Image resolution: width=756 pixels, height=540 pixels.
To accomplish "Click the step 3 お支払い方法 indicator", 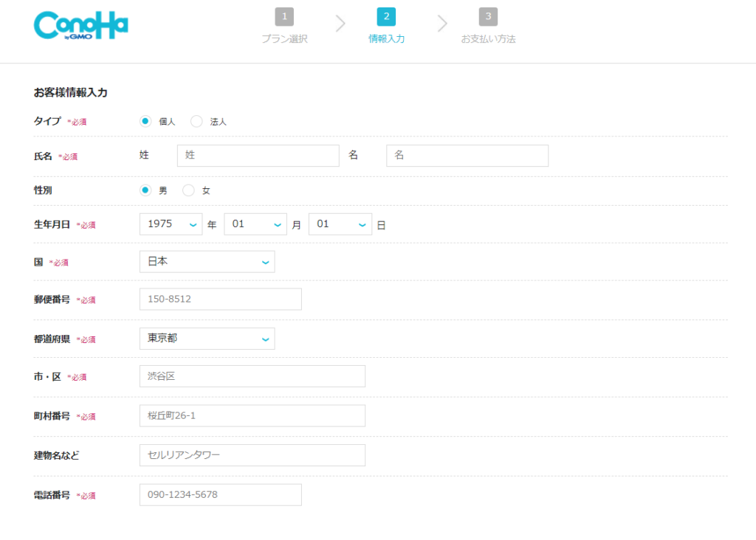I will [x=487, y=27].
